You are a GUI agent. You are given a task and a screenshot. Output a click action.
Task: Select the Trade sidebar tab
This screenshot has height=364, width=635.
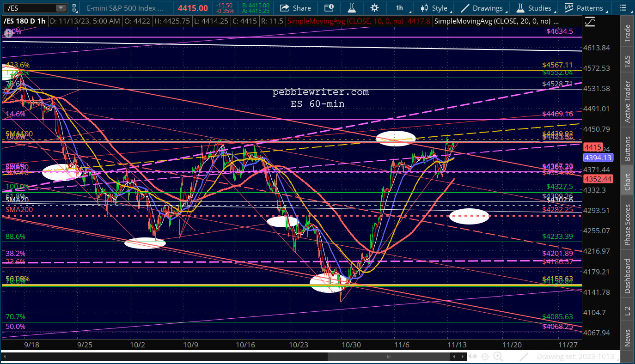pyautogui.click(x=627, y=33)
